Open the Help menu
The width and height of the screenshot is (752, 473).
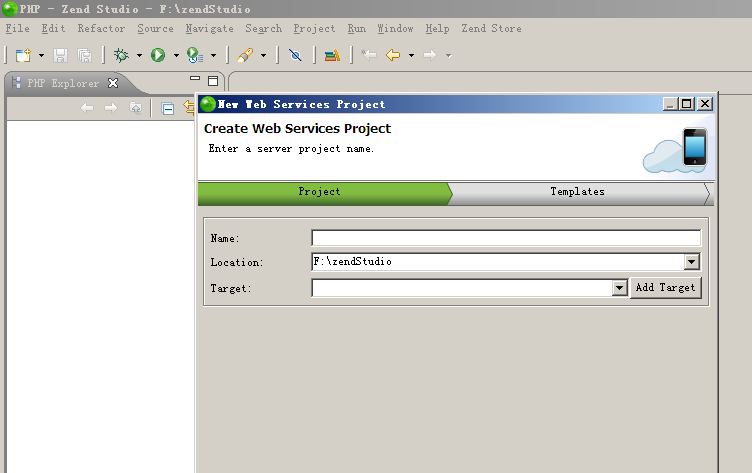click(x=437, y=29)
